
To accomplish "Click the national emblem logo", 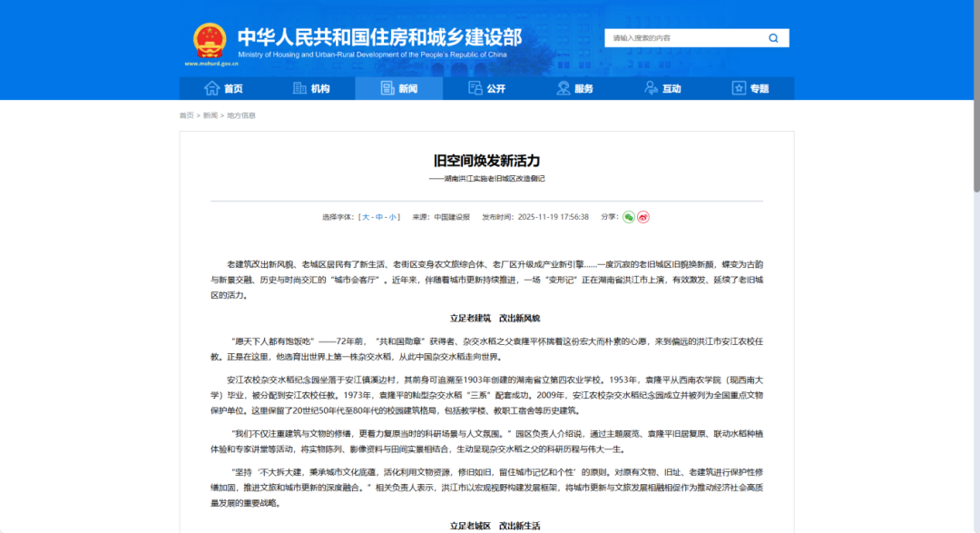I will coord(210,41).
